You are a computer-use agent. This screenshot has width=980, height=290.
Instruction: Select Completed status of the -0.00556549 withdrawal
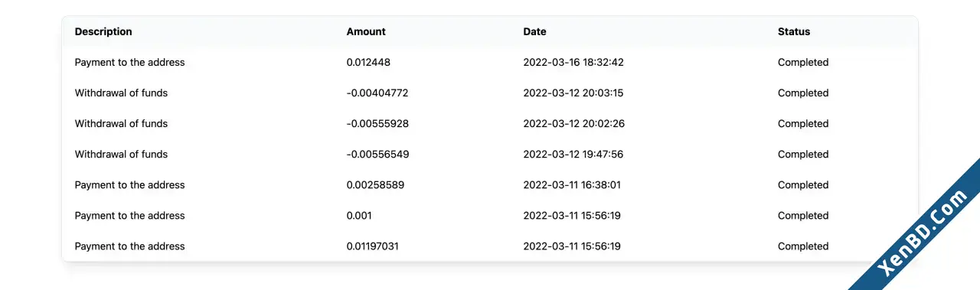[803, 155]
